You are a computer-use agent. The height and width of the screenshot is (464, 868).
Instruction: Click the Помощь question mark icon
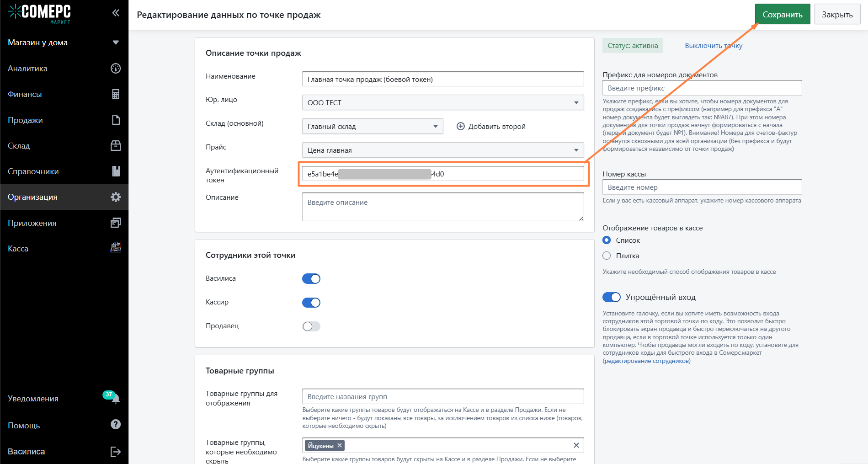116,425
